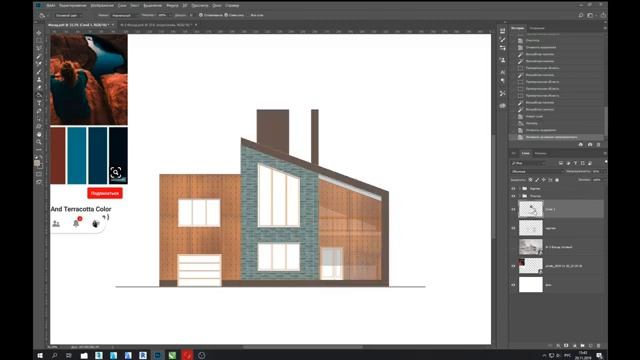Select the Rectangular Marquee tool
The width and height of the screenshot is (640, 360).
click(x=39, y=40)
